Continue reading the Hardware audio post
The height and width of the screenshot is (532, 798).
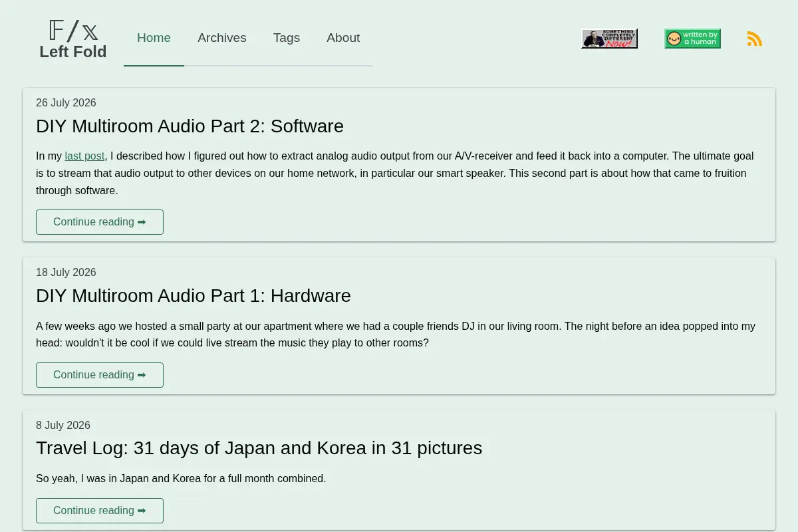(100, 375)
